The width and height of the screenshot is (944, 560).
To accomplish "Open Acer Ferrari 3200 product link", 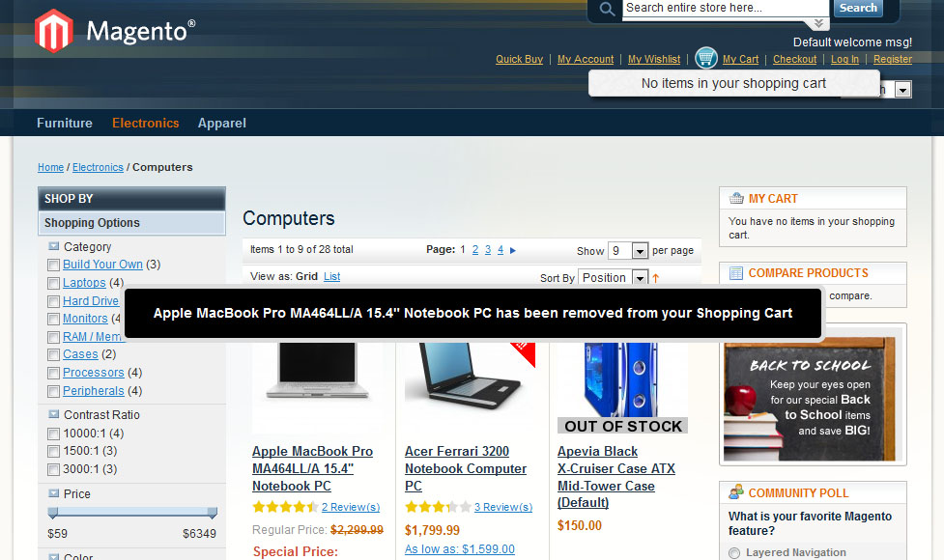I will [466, 468].
